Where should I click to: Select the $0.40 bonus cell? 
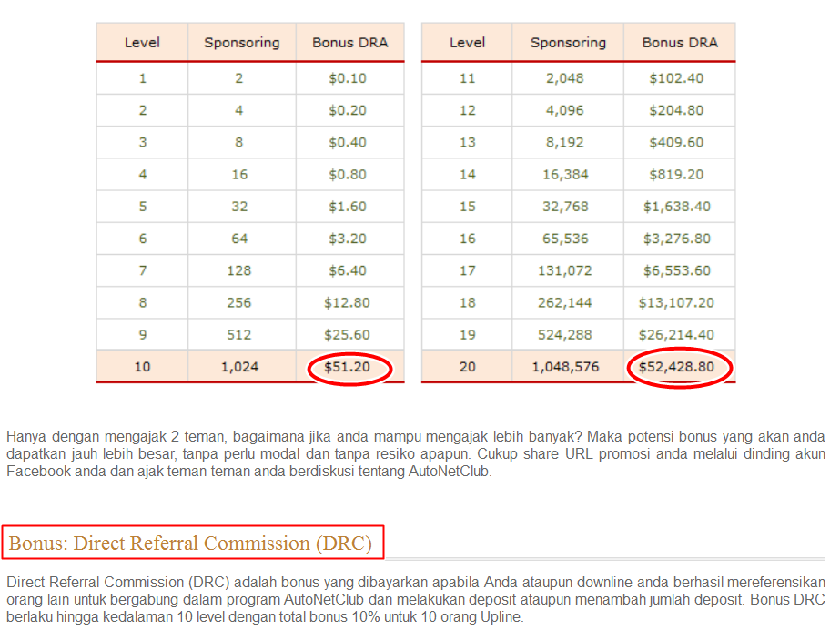point(348,143)
